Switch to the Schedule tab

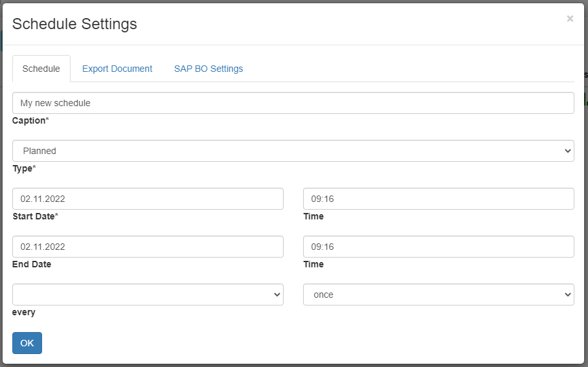41,69
